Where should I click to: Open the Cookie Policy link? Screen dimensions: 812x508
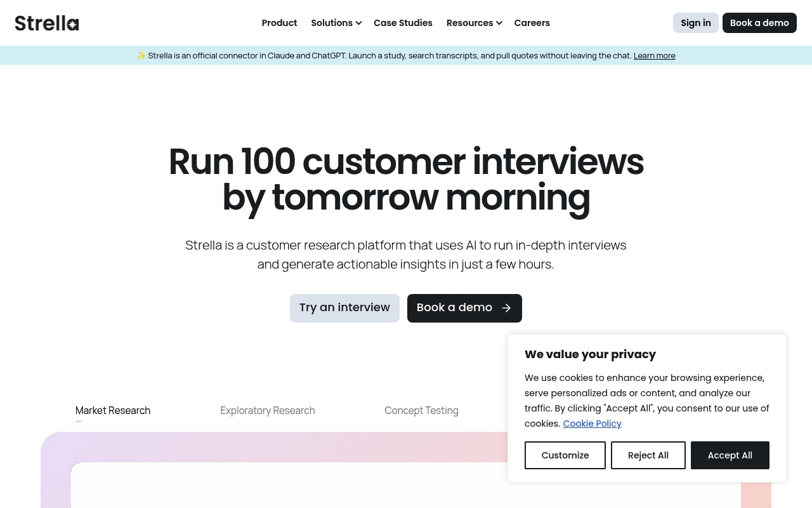coord(592,424)
